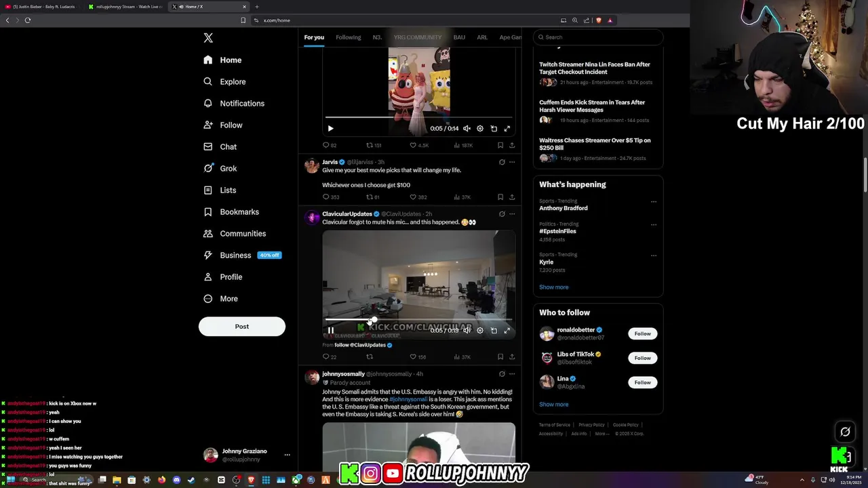Show more under What's happening
The height and width of the screenshot is (488, 868).
554,287
